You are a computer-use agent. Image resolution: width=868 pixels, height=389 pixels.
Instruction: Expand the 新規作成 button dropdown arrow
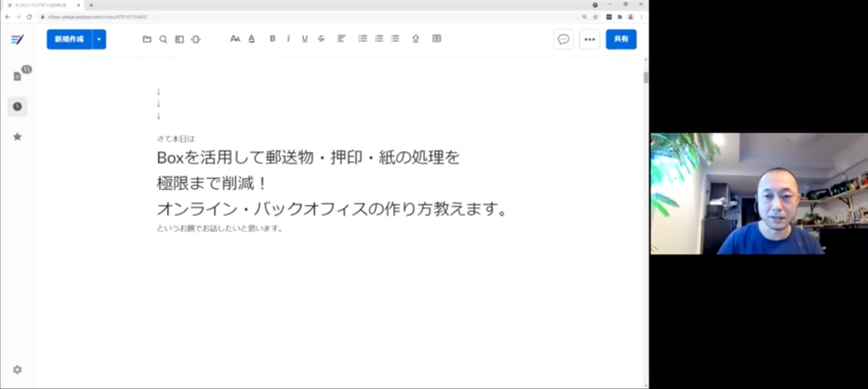tap(98, 39)
